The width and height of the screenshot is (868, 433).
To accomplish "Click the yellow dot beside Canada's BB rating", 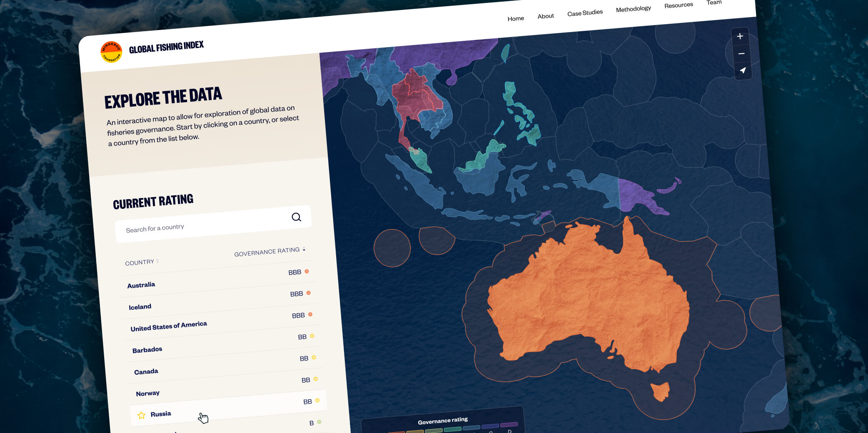I will (x=314, y=358).
